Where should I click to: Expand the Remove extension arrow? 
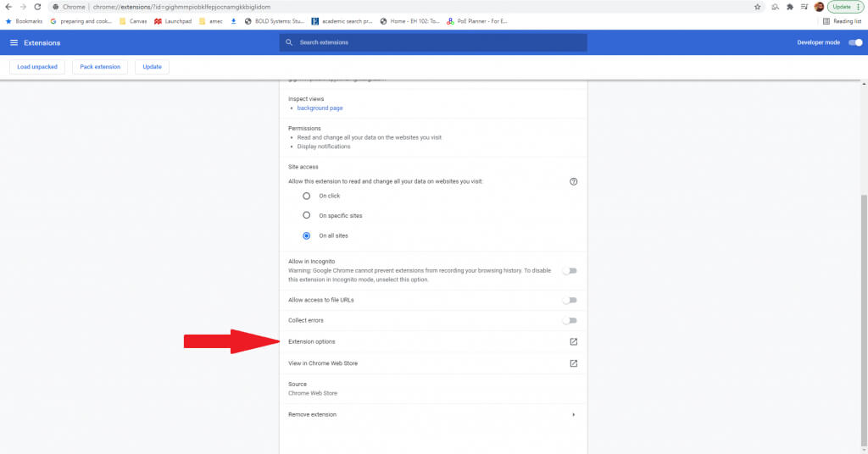[573, 415]
